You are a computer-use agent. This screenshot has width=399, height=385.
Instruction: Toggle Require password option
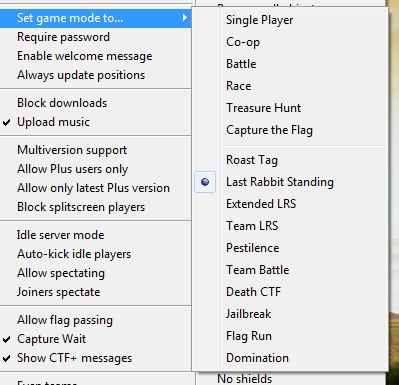pos(95,37)
